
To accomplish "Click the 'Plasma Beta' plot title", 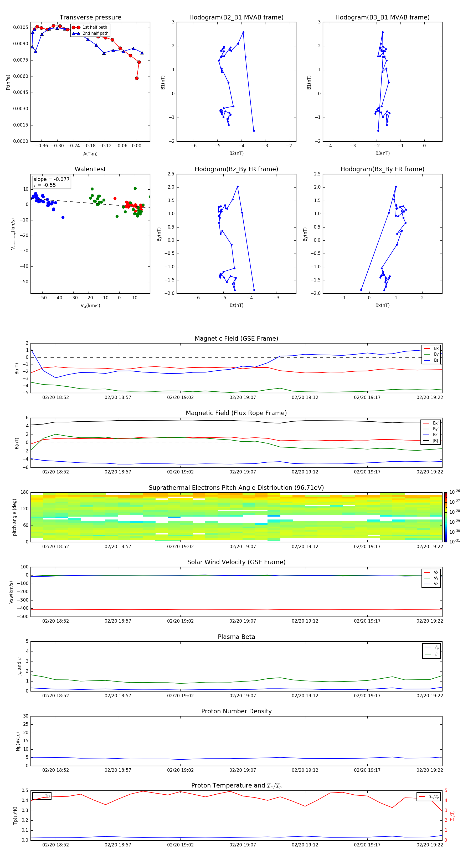I will [x=236, y=637].
